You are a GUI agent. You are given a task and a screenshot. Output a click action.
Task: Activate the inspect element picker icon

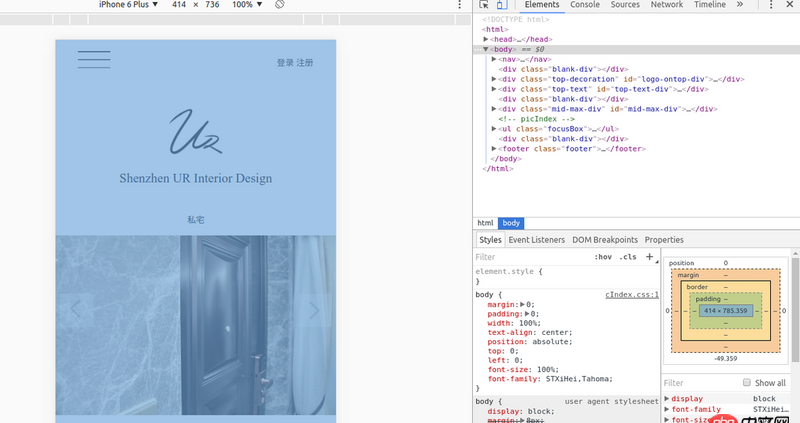[x=484, y=5]
